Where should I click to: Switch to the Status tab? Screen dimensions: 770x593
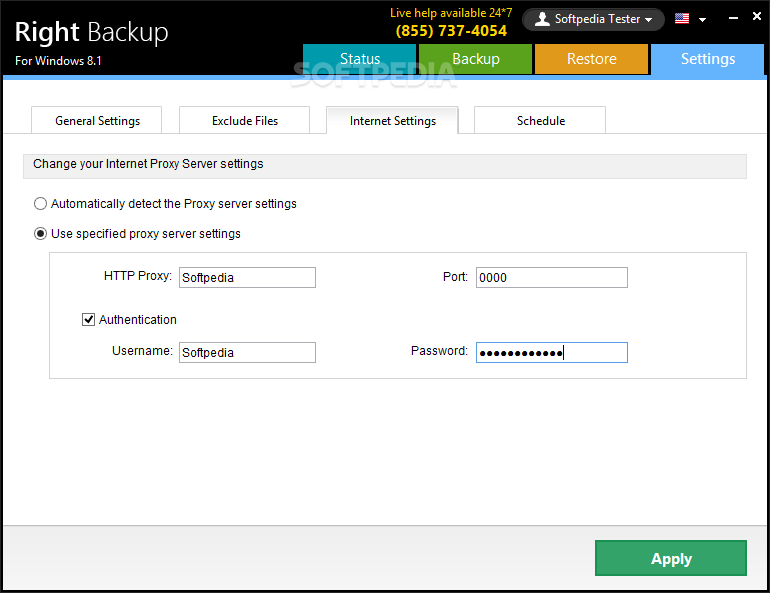pyautogui.click(x=359, y=59)
